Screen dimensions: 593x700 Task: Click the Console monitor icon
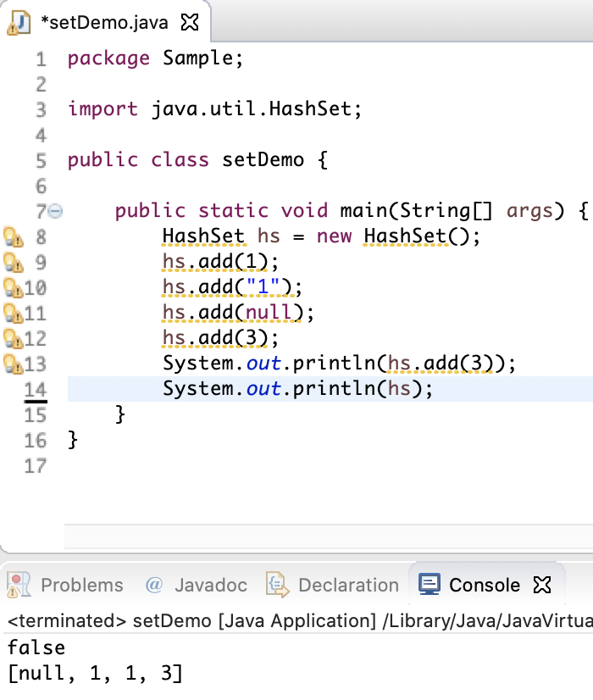(430, 584)
